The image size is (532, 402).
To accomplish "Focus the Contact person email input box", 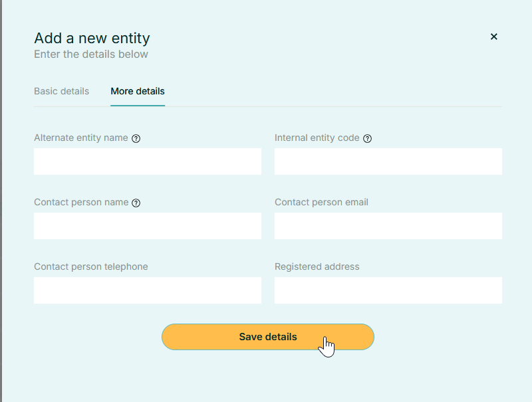I will (x=388, y=226).
